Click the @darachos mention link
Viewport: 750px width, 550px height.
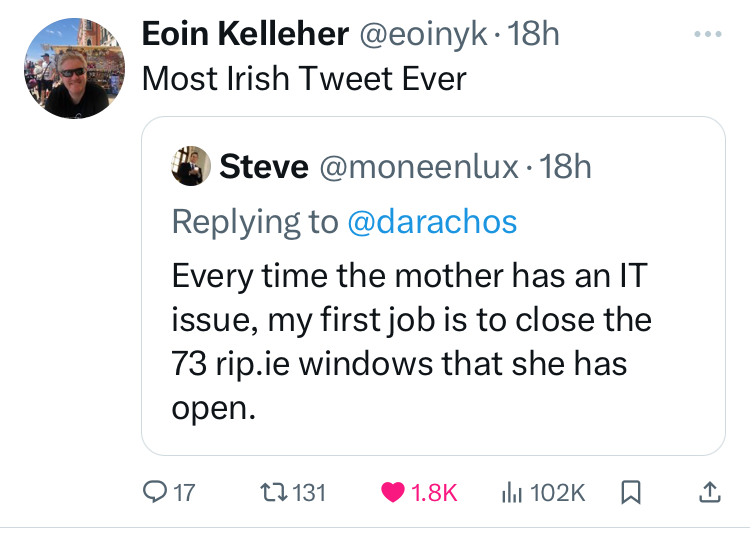432,221
